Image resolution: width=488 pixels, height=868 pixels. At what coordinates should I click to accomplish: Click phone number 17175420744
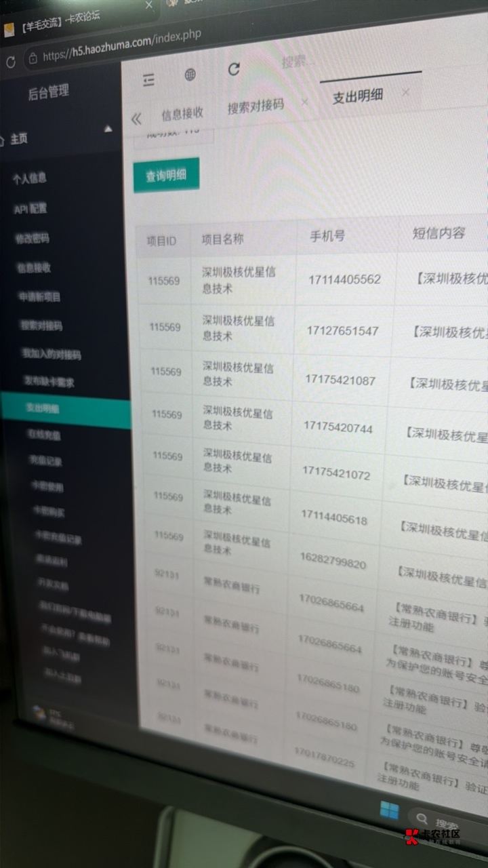click(338, 429)
